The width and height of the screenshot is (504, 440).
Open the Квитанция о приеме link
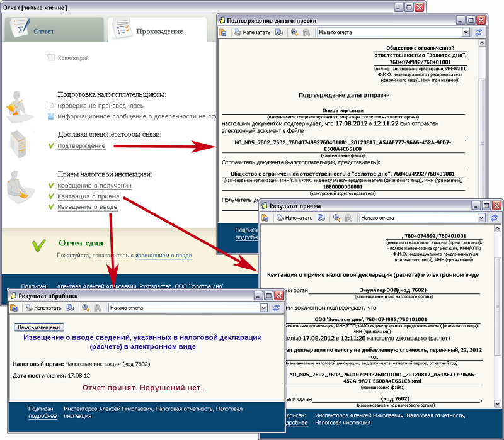[88, 196]
